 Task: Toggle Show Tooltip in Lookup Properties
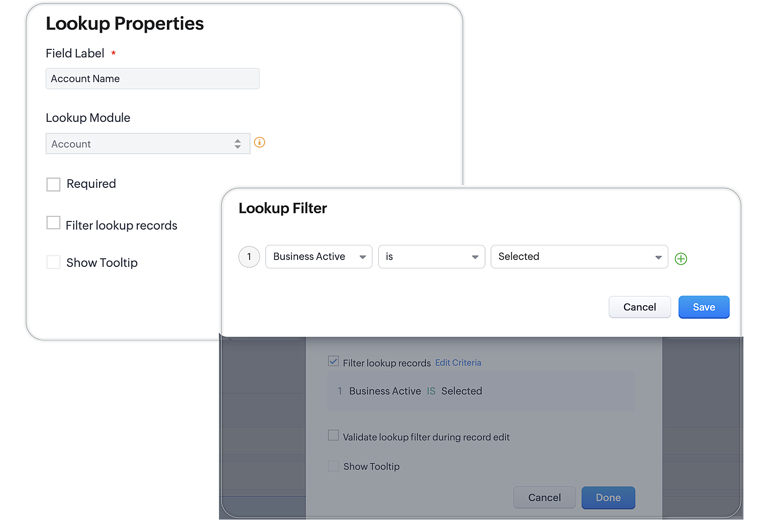pos(54,262)
